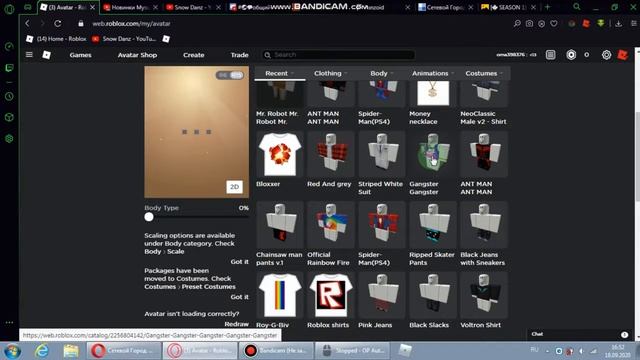
Task: Expand the Clothing category dropdown
Action: 330,73
